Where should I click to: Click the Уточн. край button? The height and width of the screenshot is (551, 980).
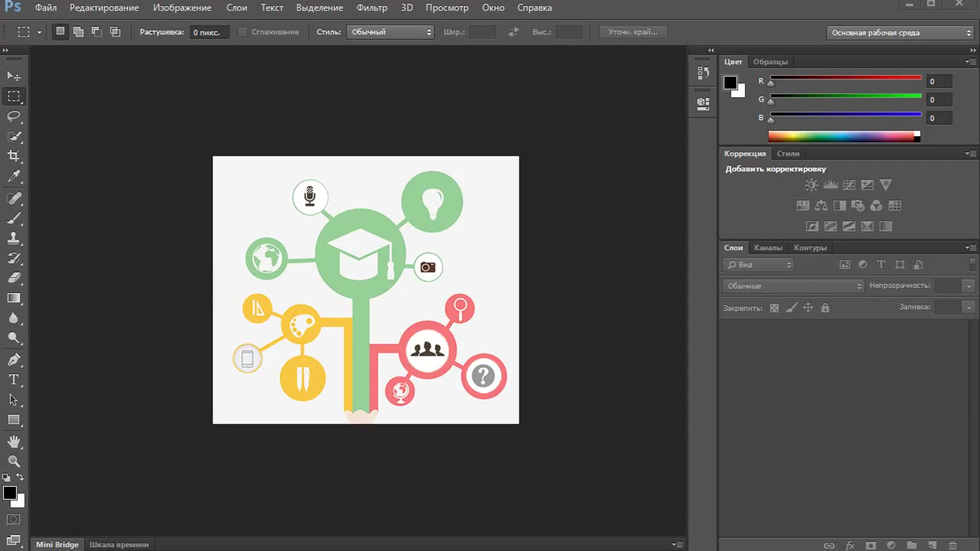click(633, 32)
